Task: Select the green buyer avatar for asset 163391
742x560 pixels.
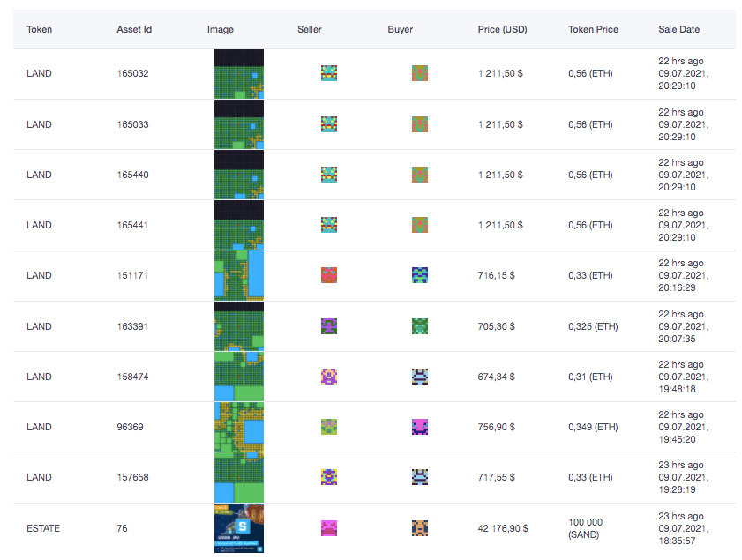Action: click(x=420, y=326)
